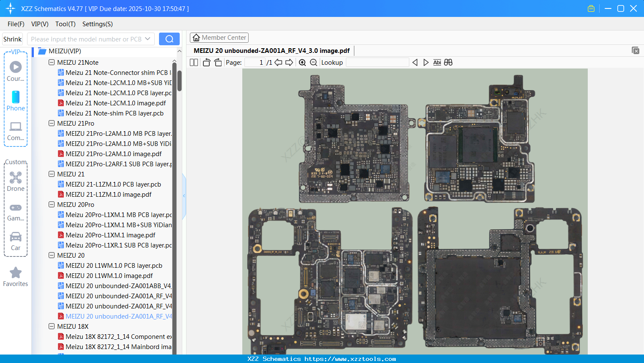
Task: Collapse the MEIZU 21Pro tree node
Action: (x=51, y=123)
